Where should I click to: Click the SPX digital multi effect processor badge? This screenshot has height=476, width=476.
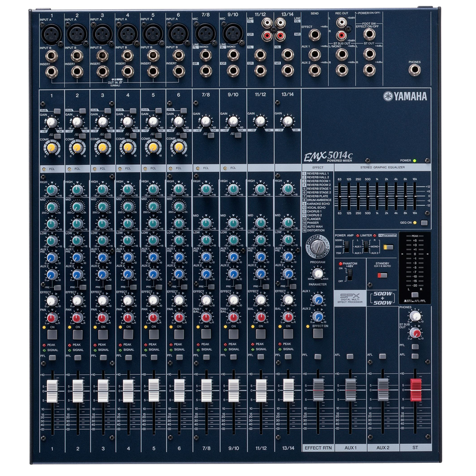(x=350, y=298)
